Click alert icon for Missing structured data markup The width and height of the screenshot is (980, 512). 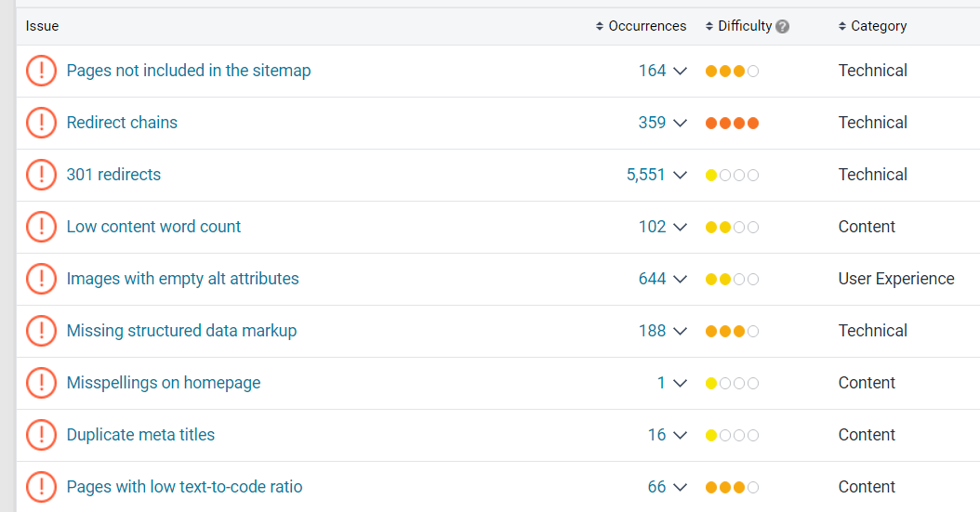(x=41, y=331)
